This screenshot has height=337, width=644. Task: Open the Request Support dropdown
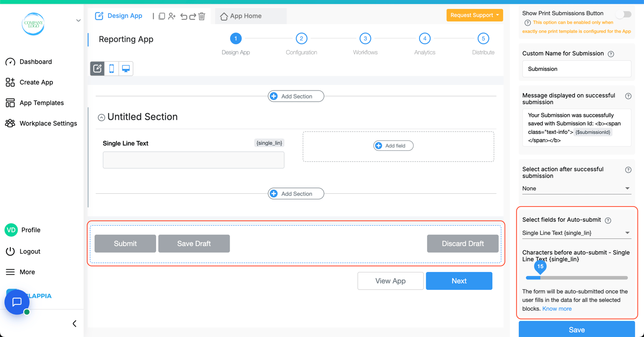[474, 15]
